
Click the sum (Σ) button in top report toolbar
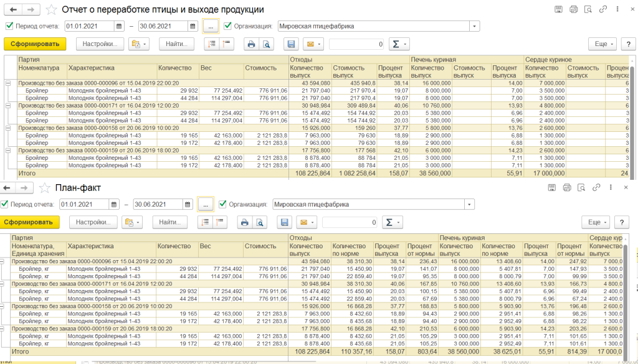(x=398, y=44)
